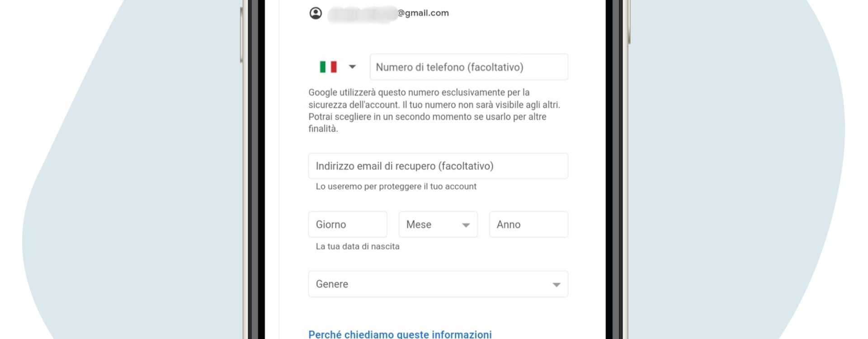Screen dimensions: 868x339
Task: Click the Italian flag icon
Action: 328,67
